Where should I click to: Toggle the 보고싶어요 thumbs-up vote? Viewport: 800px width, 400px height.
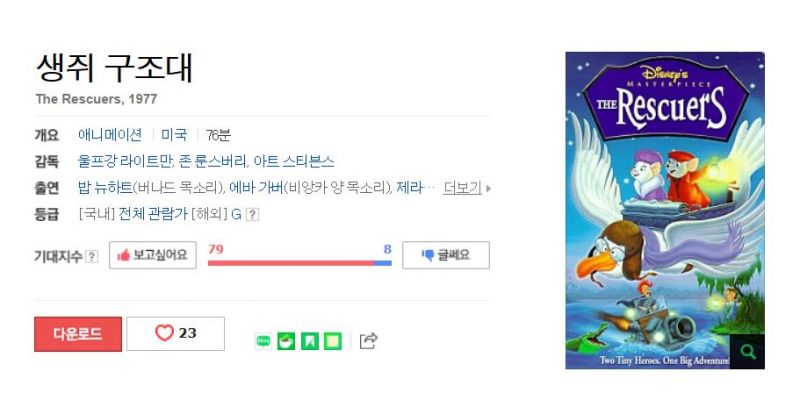[x=153, y=255]
